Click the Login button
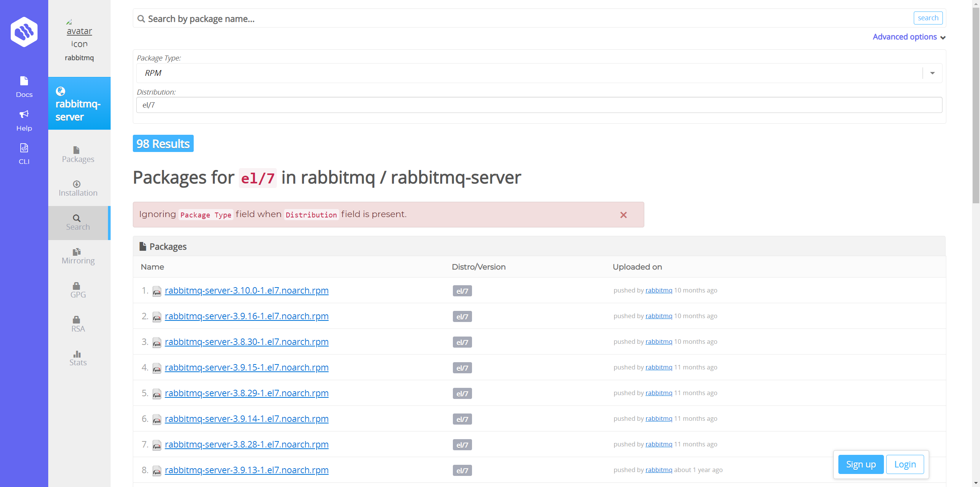This screenshot has width=980, height=487. pyautogui.click(x=905, y=464)
